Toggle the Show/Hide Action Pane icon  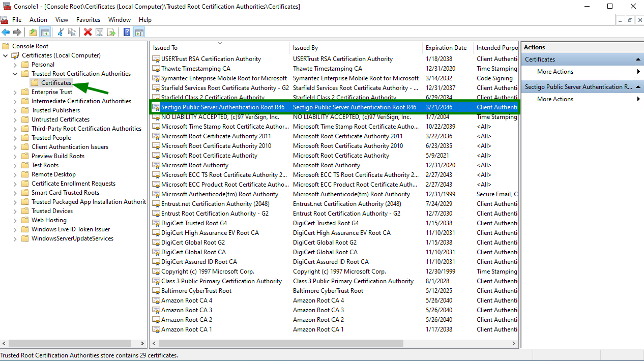pos(139,33)
